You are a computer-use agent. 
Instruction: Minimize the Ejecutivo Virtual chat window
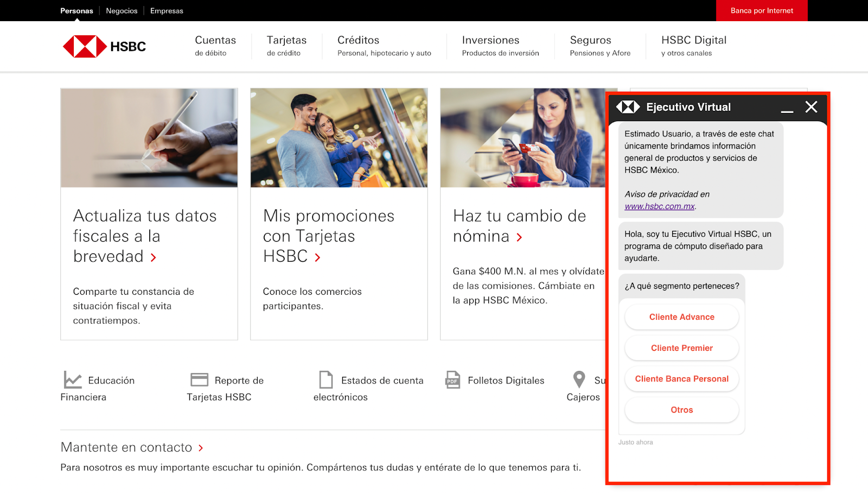point(787,108)
